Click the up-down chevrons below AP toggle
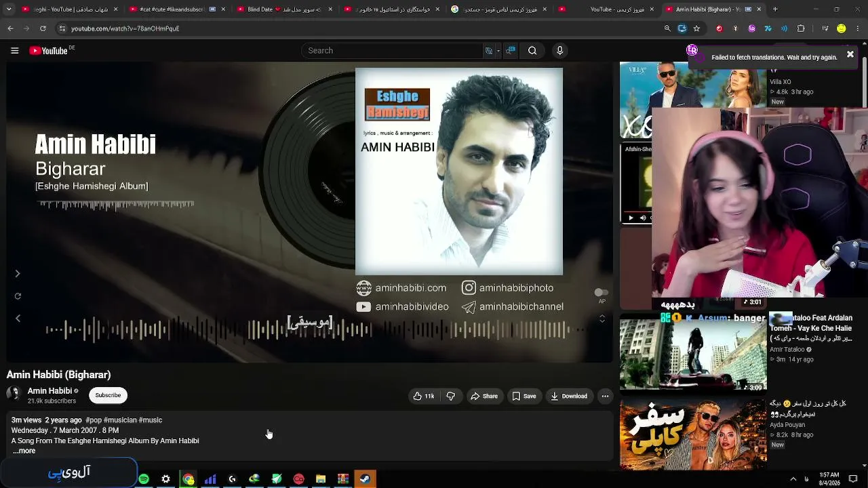 pyautogui.click(x=602, y=319)
